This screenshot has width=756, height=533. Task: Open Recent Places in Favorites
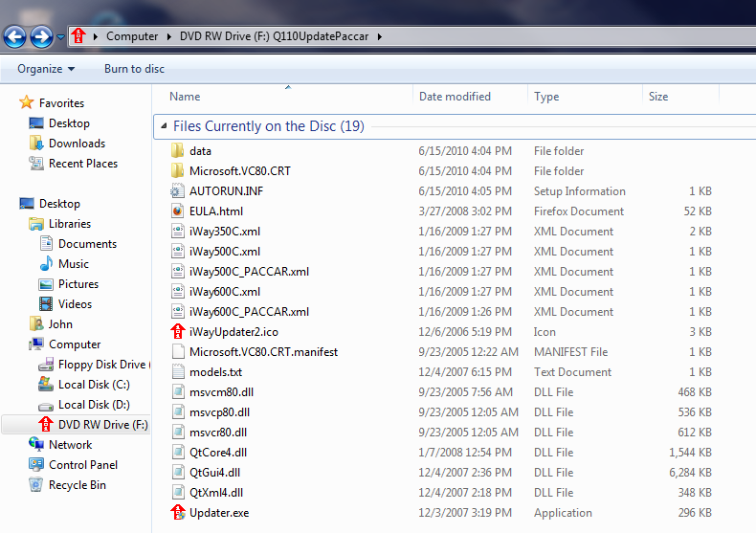[x=83, y=164]
